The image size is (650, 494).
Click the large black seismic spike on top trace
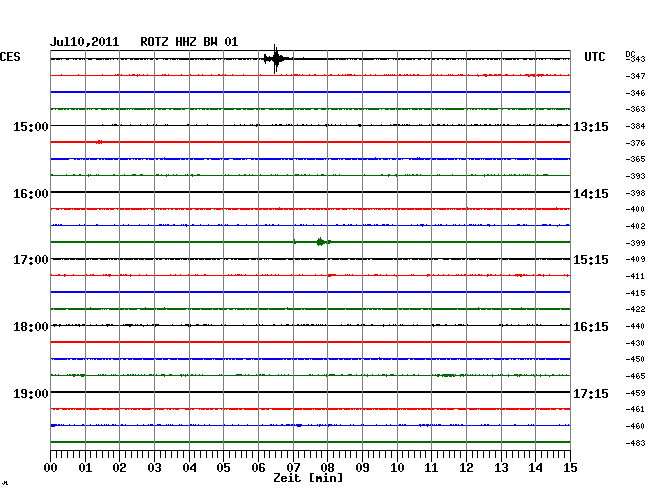(276, 59)
